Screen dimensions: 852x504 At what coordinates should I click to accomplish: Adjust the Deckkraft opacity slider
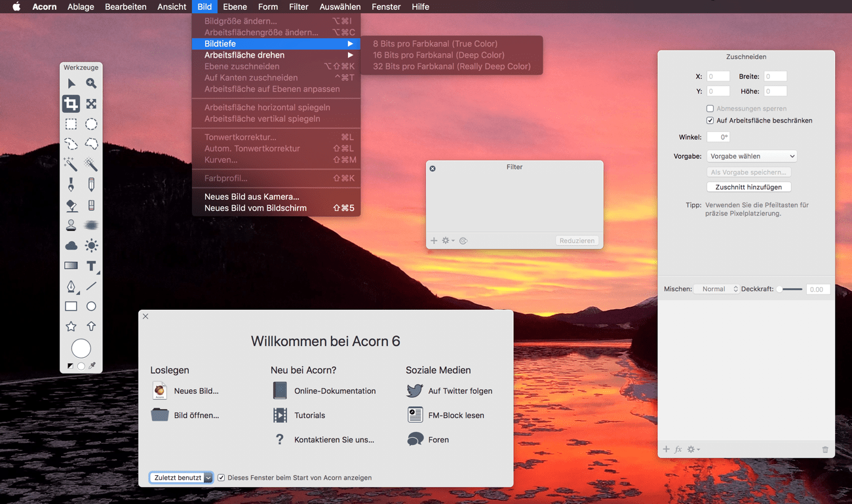(790, 289)
